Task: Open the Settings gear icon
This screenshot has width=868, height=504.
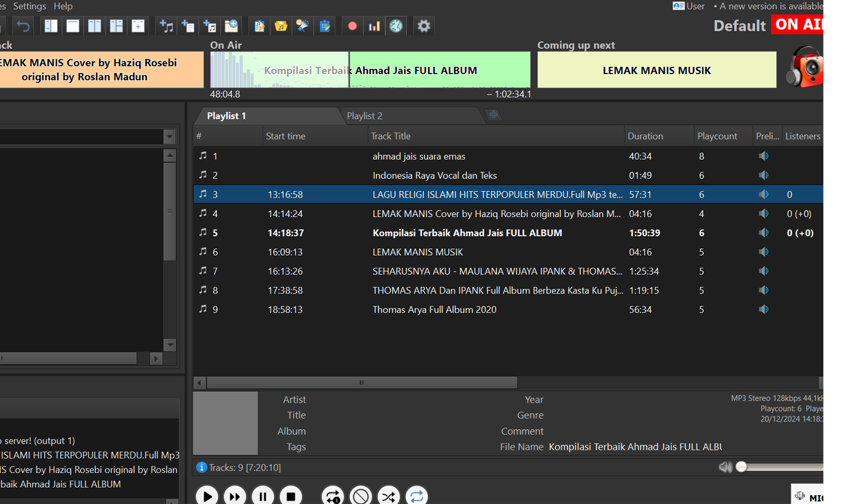Action: tap(423, 25)
